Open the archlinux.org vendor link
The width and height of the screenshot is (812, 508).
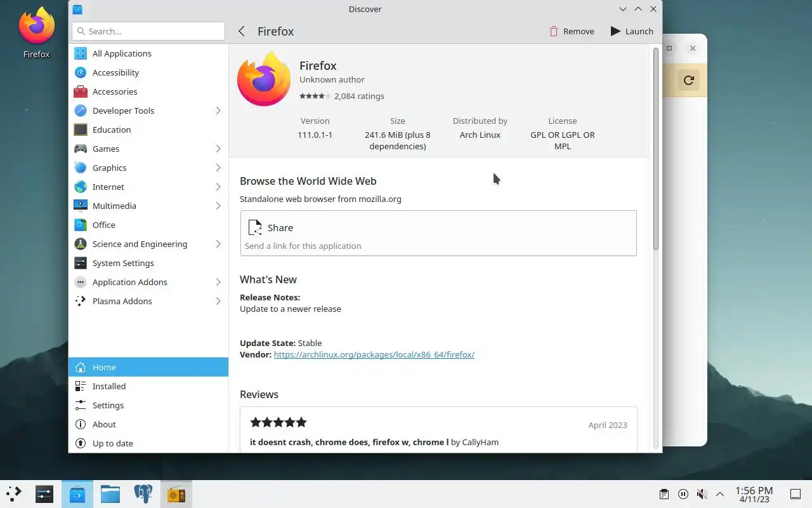[374, 354]
